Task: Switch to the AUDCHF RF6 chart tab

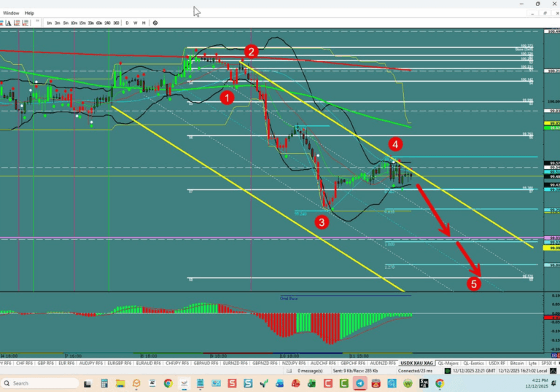Action: pyautogui.click(x=323, y=363)
